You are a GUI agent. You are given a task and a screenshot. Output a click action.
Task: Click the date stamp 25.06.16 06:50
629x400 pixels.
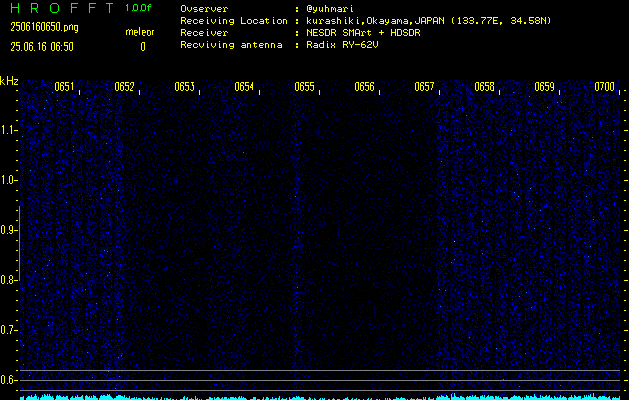(42, 47)
